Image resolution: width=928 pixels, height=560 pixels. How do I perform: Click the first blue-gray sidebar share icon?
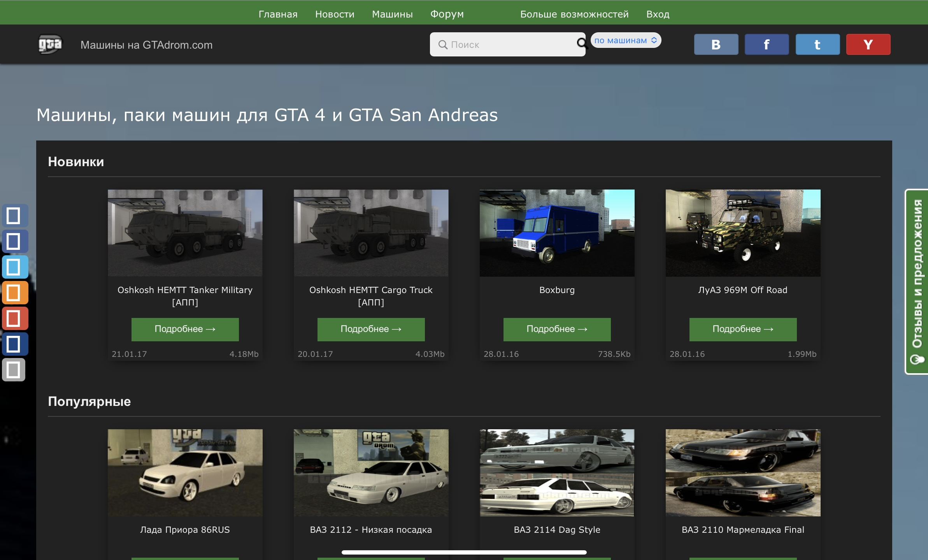pos(15,215)
